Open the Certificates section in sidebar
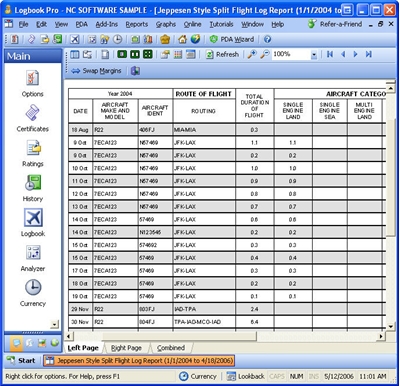The image size is (400, 386). tap(33, 118)
